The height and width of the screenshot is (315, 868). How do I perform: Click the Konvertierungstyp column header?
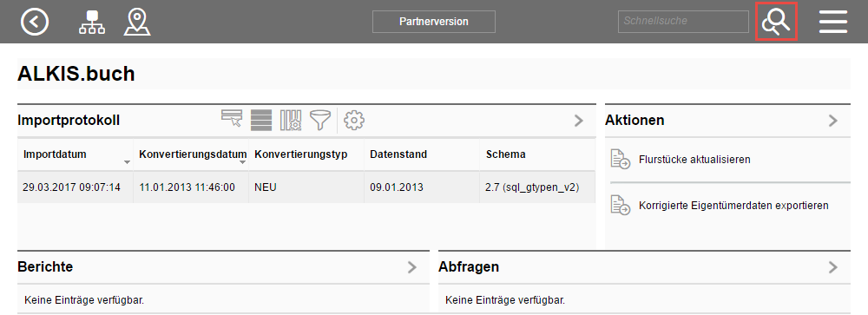pyautogui.click(x=300, y=154)
